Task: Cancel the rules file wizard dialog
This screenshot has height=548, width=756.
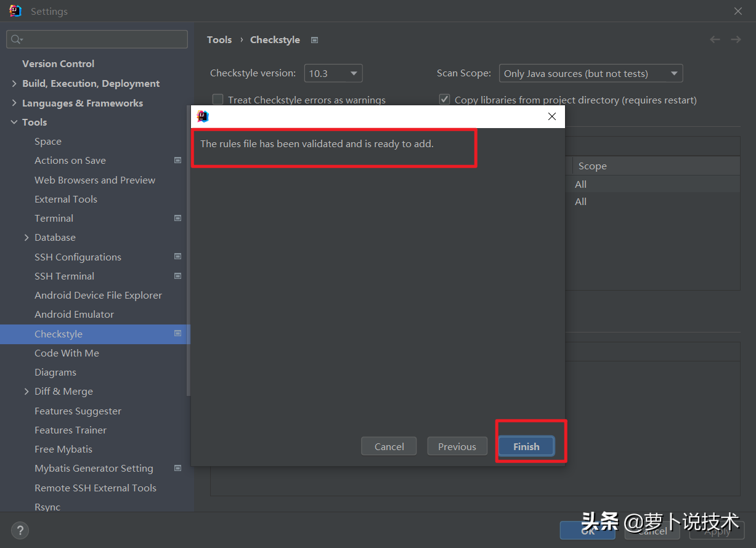Action: [x=389, y=446]
